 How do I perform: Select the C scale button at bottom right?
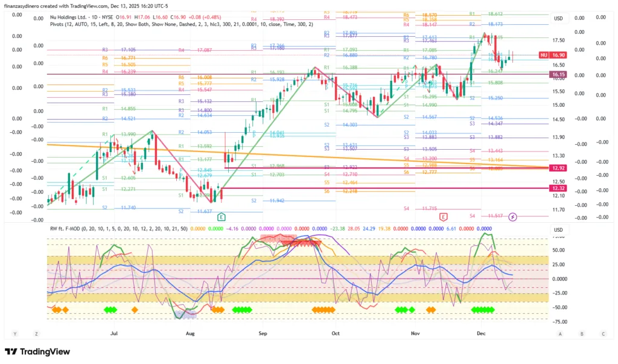coord(603,333)
